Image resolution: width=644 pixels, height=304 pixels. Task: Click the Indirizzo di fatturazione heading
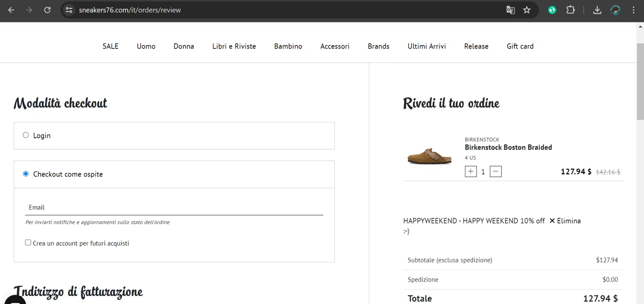pyautogui.click(x=78, y=292)
